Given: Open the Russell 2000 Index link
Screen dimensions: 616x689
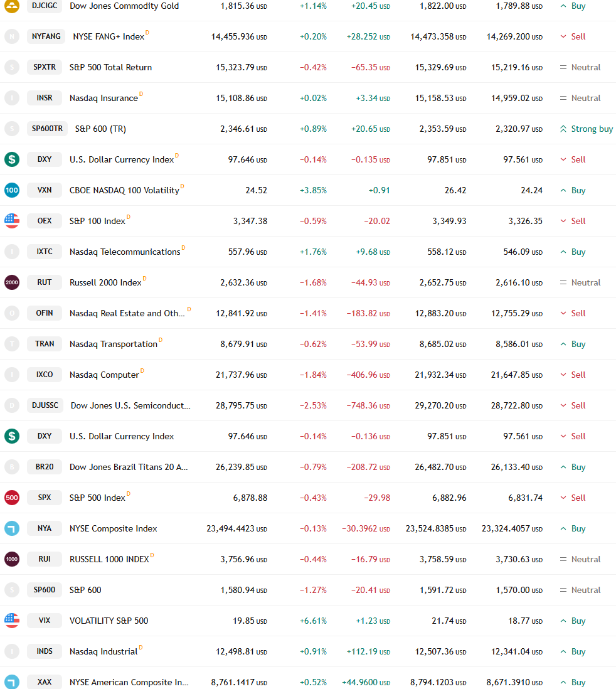Looking at the screenshot, I should 105,283.
